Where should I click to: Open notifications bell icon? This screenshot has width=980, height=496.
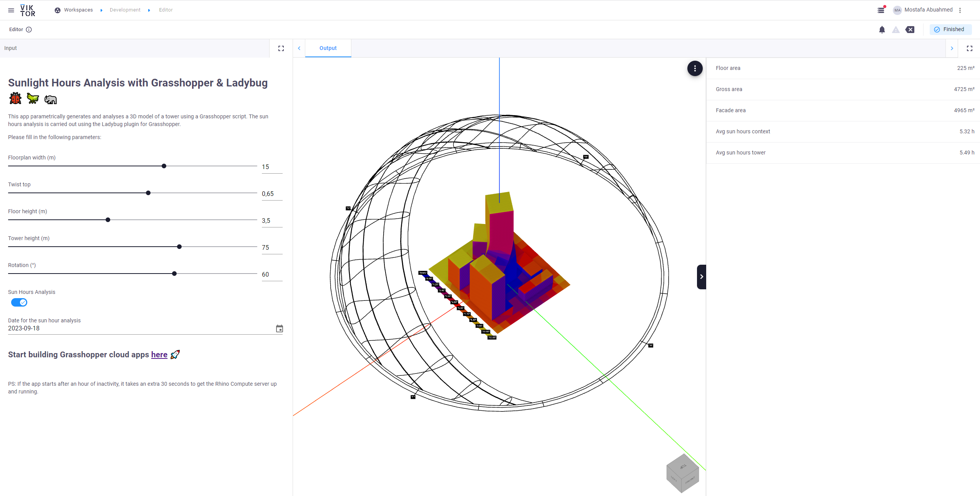click(x=882, y=30)
